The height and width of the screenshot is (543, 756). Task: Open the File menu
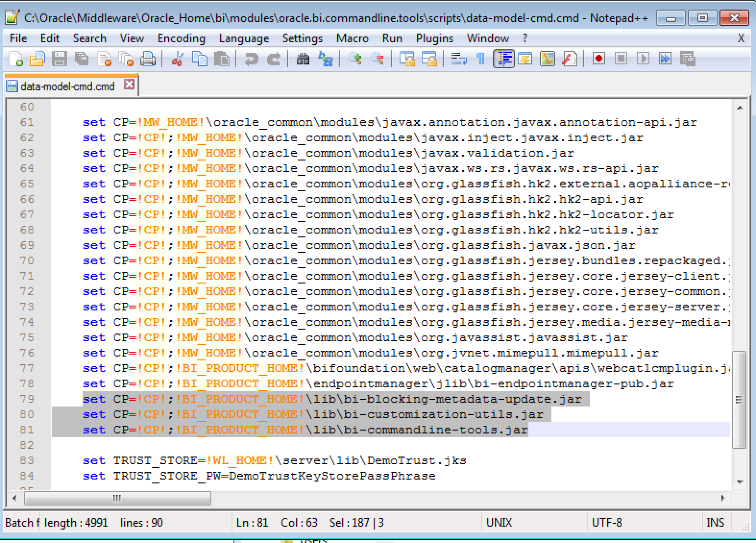tap(18, 38)
